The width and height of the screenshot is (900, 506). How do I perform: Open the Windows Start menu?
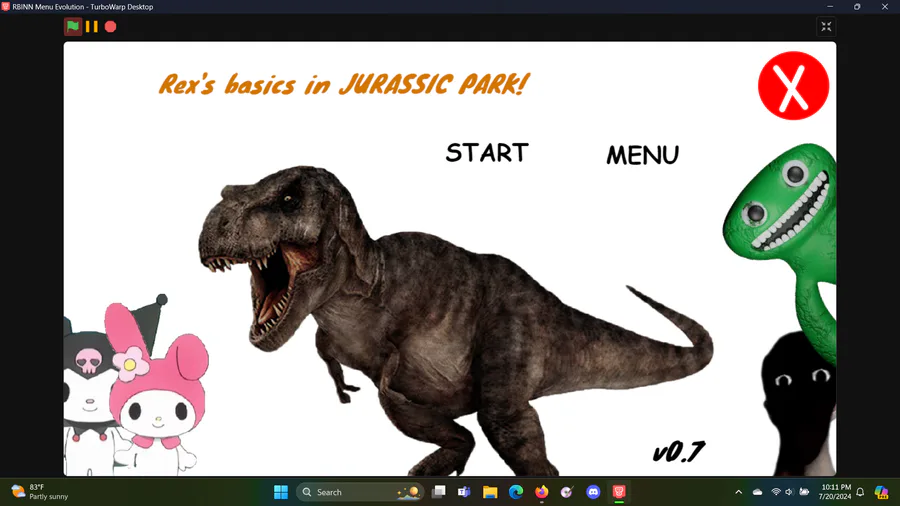[x=281, y=492]
